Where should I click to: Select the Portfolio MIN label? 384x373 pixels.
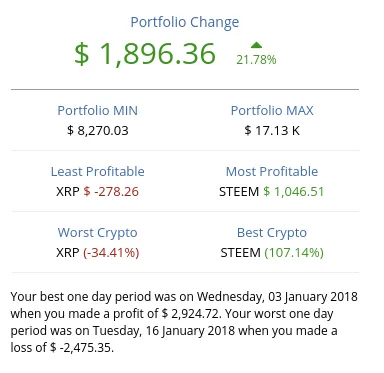(98, 111)
